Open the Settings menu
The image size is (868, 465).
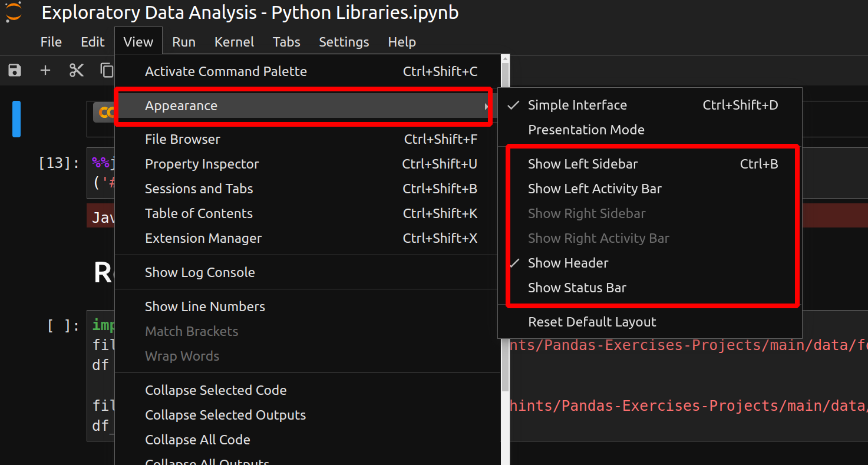[344, 41]
